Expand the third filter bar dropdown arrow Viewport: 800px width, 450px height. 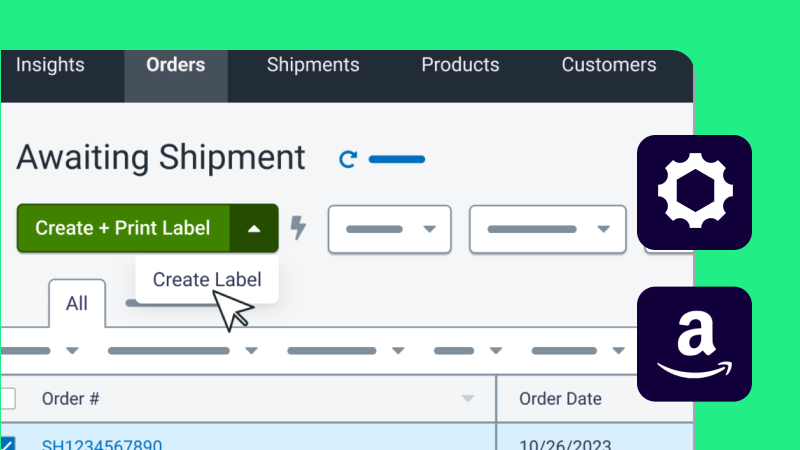point(398,351)
